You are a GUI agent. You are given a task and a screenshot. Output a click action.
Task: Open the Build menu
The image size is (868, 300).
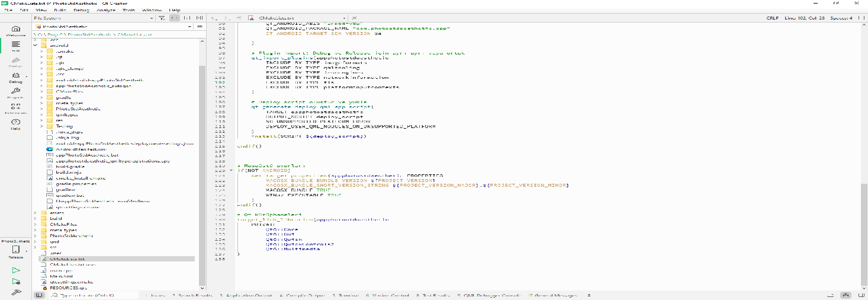point(59,11)
